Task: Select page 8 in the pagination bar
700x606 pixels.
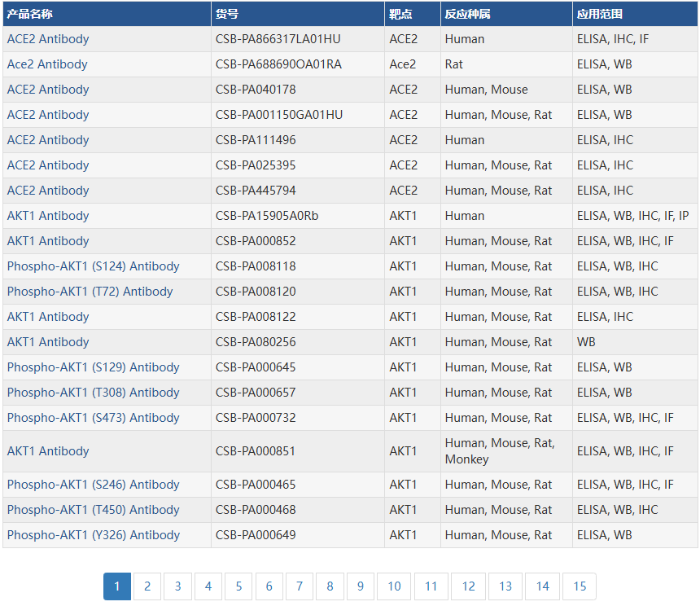Action: pyautogui.click(x=330, y=586)
